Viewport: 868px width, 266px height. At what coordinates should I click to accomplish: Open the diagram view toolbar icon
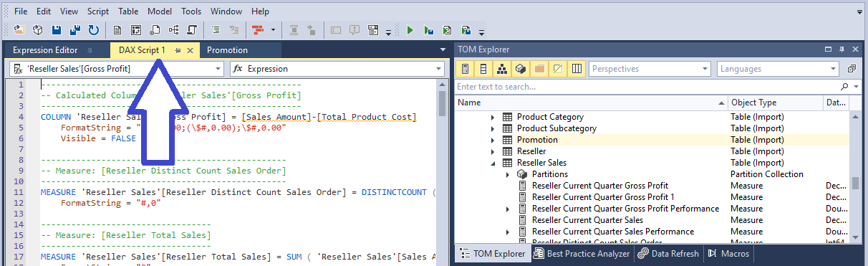coord(173,30)
